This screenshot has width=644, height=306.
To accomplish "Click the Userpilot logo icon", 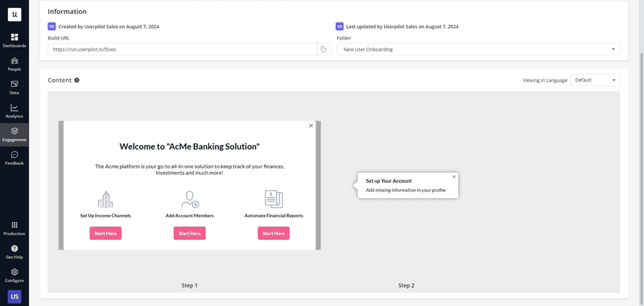I will tap(14, 14).
